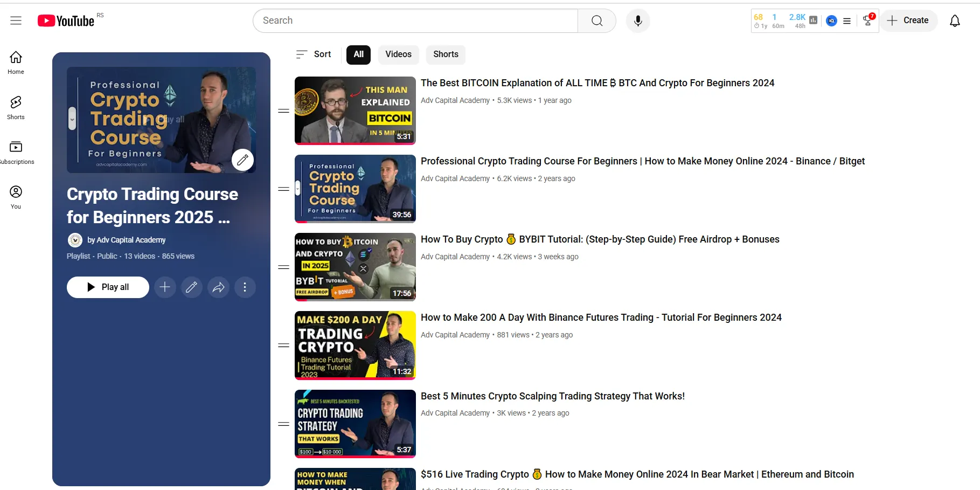Open the hamburger guide menu
Image resolution: width=980 pixels, height=490 pixels.
pyautogui.click(x=16, y=20)
